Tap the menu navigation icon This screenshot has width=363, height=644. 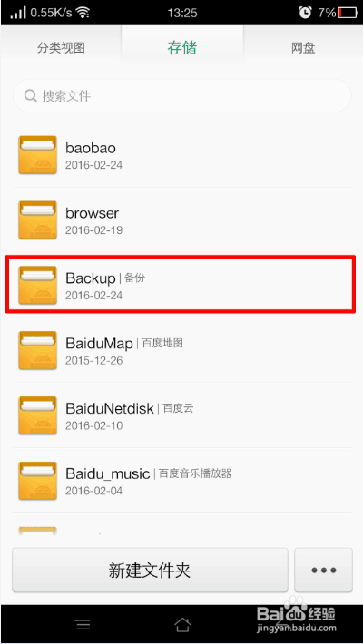click(83, 625)
